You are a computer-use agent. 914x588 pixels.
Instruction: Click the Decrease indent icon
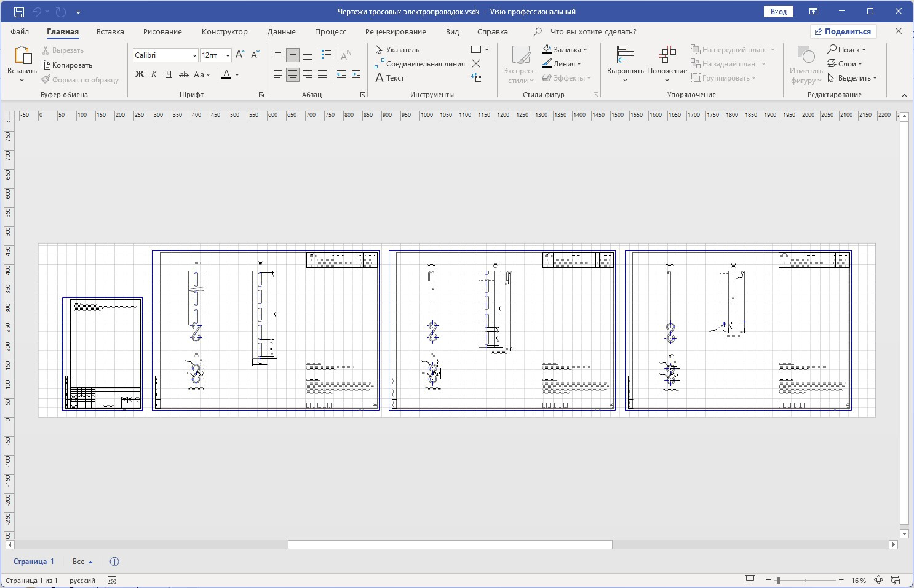[341, 74]
